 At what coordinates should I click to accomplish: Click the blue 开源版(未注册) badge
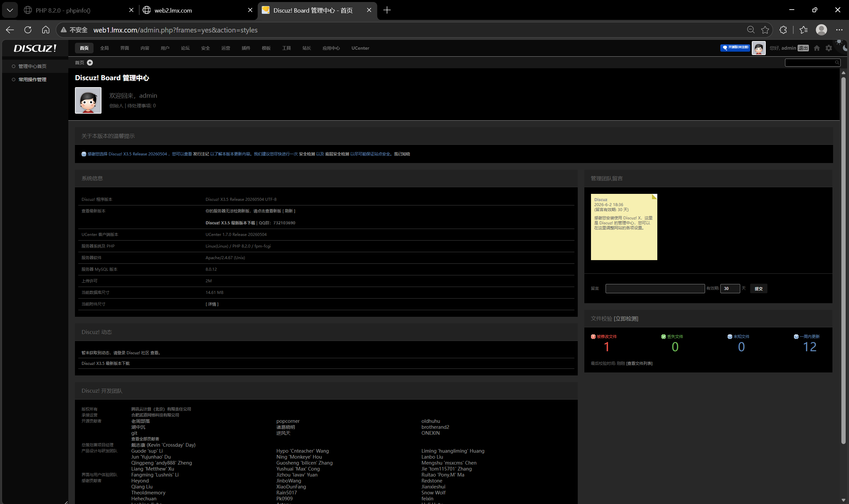point(735,48)
